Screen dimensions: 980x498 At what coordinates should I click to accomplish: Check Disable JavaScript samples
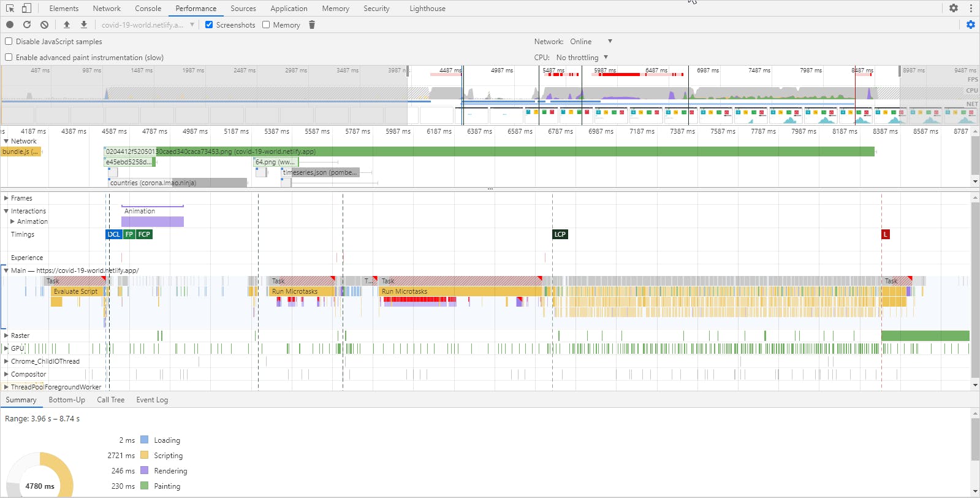point(9,41)
